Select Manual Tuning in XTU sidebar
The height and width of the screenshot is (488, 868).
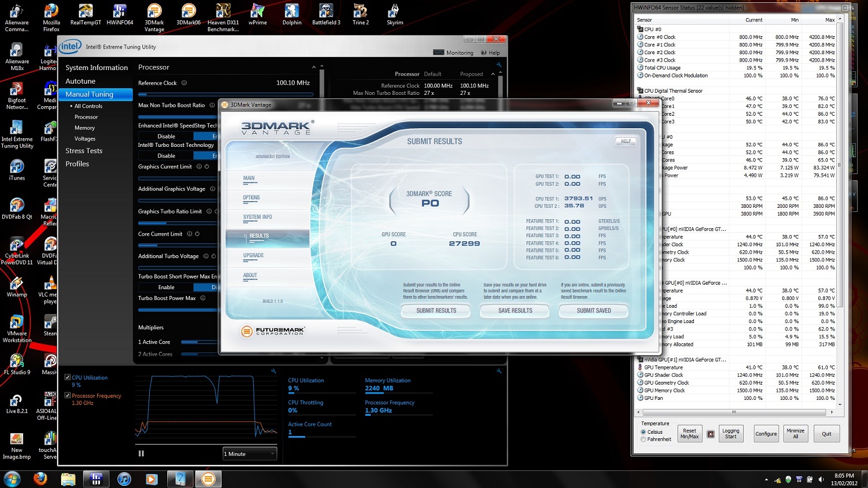click(96, 94)
